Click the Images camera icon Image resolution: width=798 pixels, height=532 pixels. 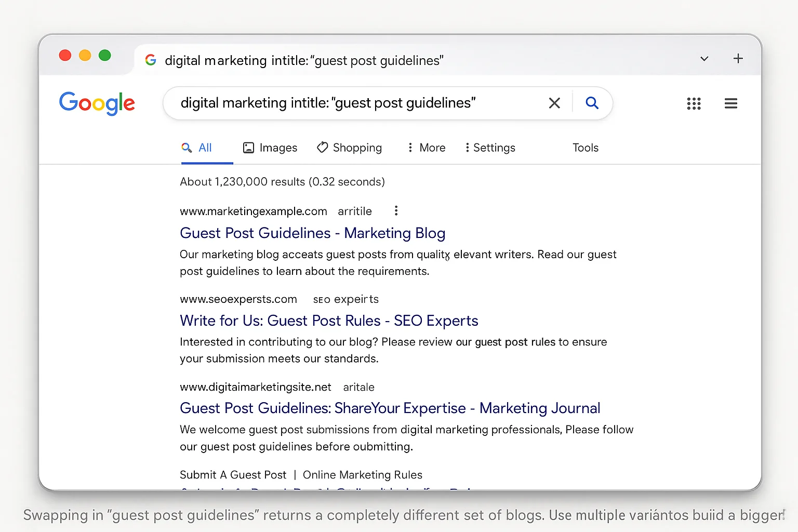249,148
